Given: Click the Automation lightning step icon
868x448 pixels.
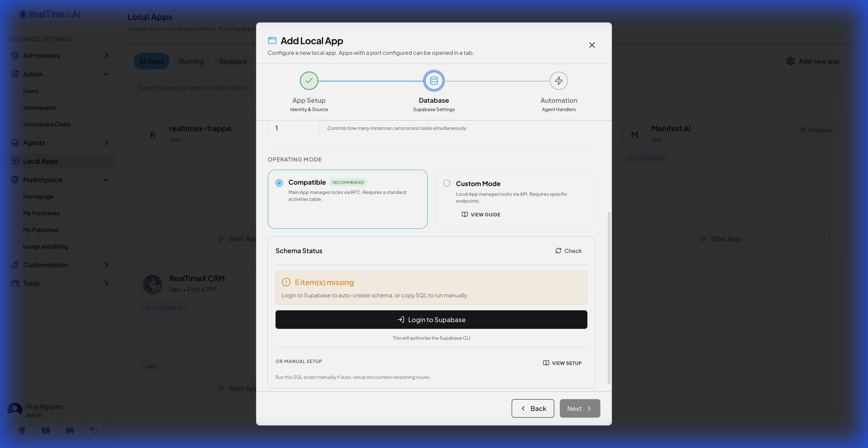Looking at the screenshot, I should (x=558, y=81).
